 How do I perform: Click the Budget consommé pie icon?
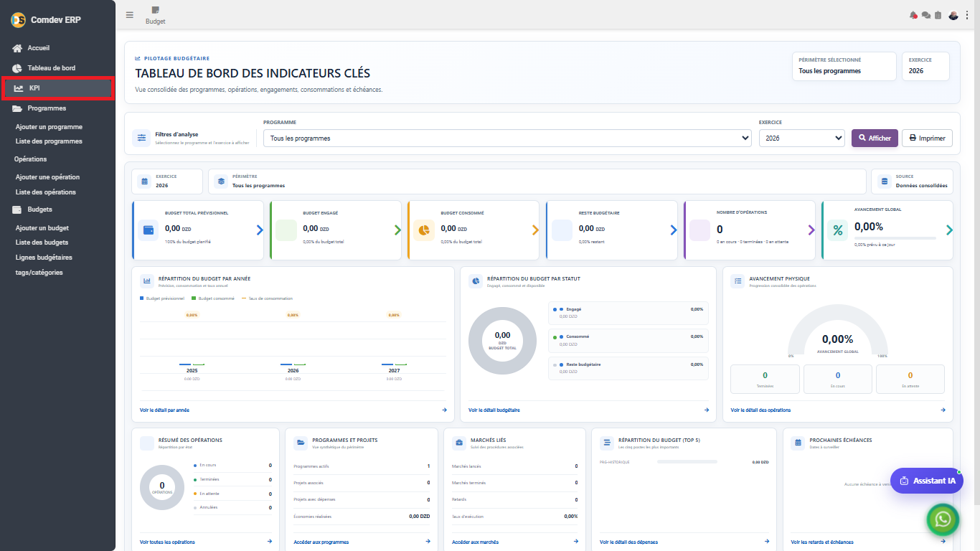[x=424, y=230]
